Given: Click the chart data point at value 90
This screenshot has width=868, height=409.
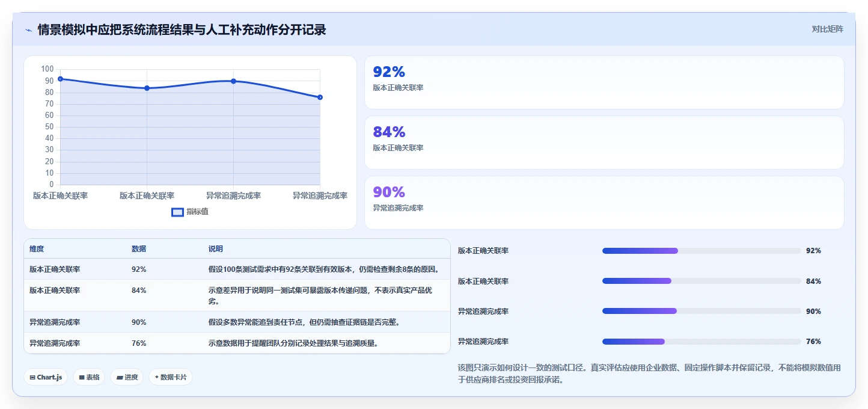Looking at the screenshot, I should 233,81.
